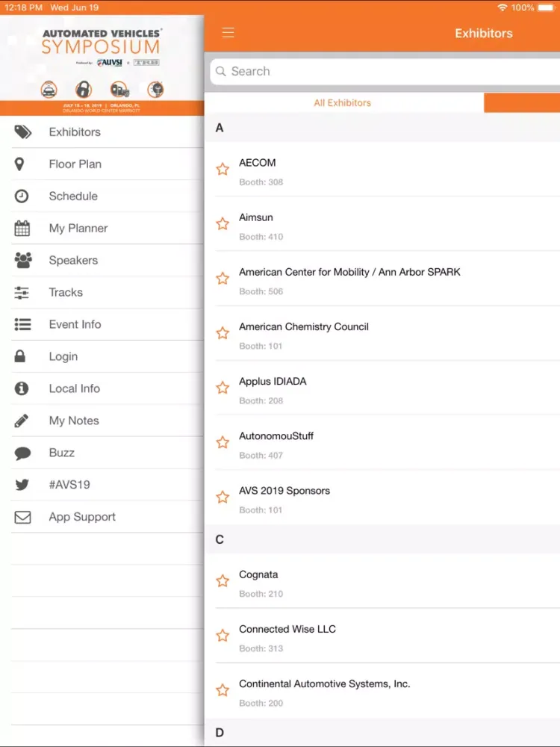Switch to the orange tab beside All Exhibitors
This screenshot has height=747, width=560.
(522, 103)
